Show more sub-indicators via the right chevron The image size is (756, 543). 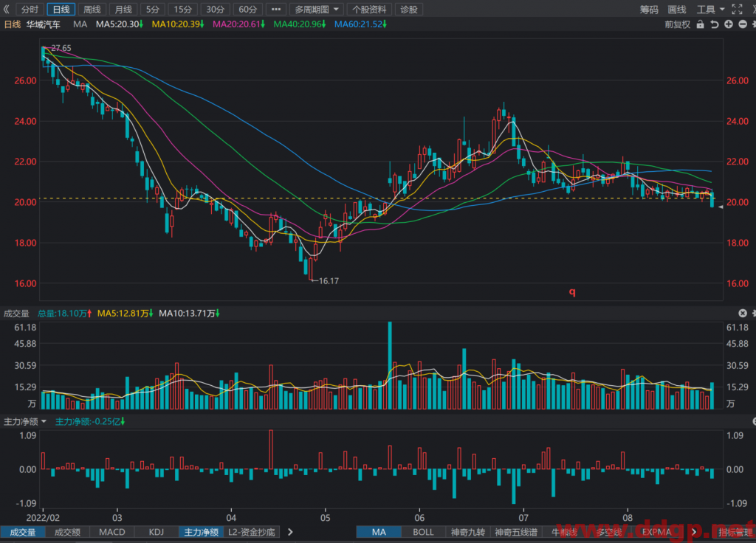(x=289, y=532)
